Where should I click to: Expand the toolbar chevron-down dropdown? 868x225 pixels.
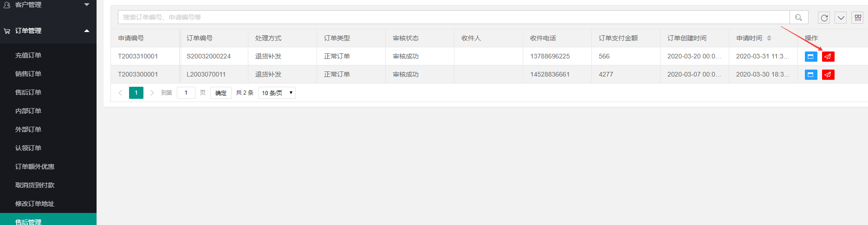pos(841,18)
